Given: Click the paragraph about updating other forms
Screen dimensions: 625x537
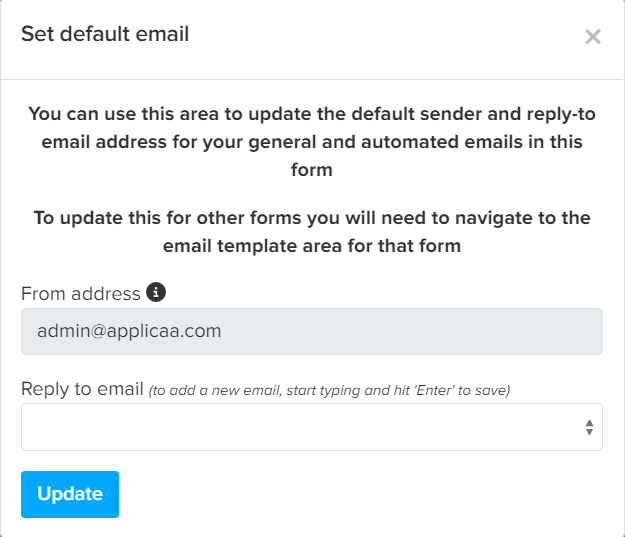Looking at the screenshot, I should (312, 232).
